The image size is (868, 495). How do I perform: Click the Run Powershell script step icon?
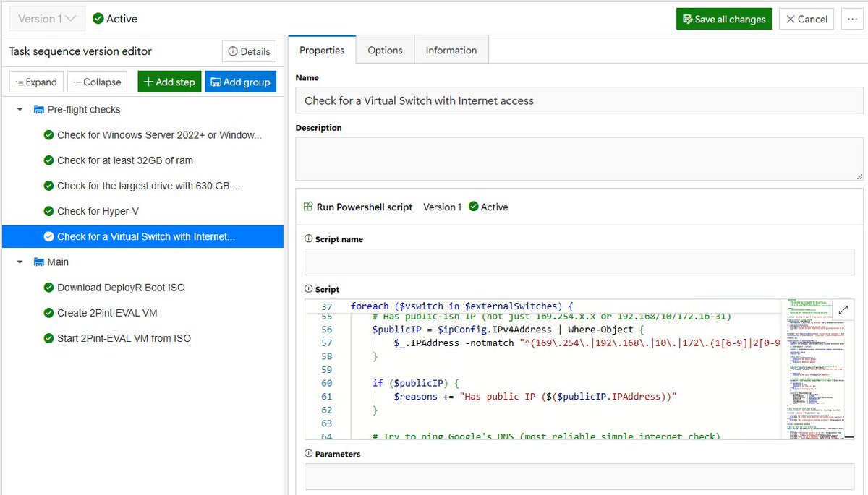308,207
